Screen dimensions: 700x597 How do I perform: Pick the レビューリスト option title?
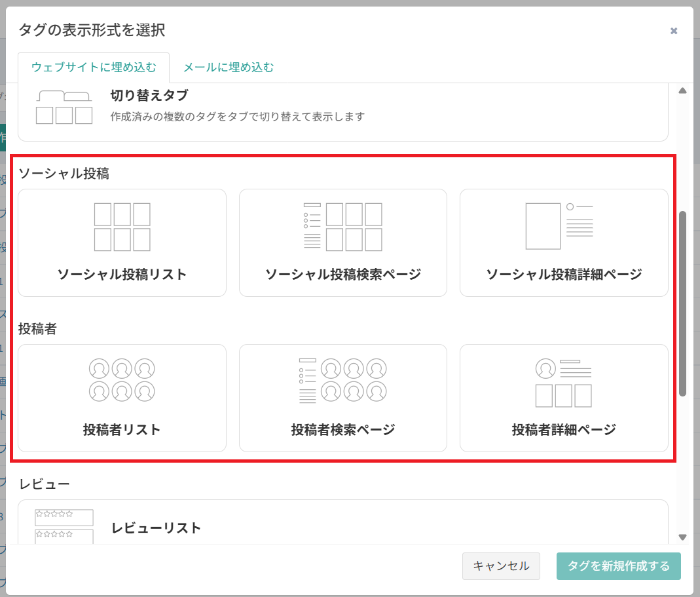[x=156, y=528]
